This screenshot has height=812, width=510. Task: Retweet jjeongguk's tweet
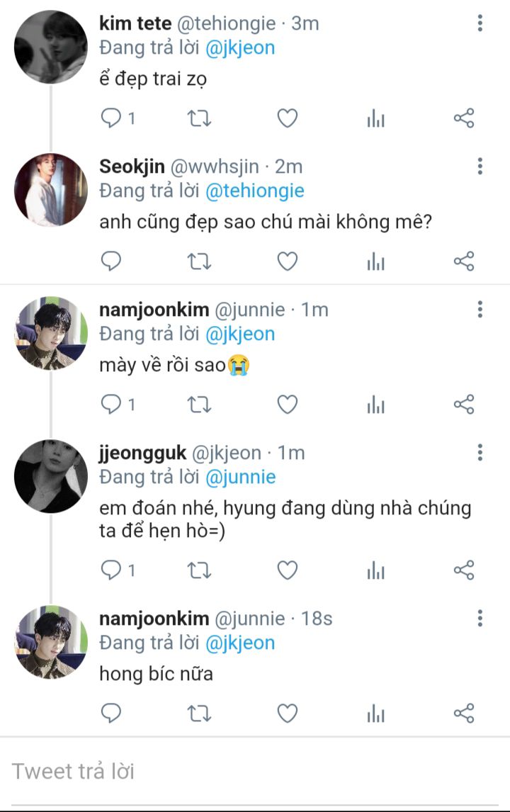[x=199, y=570]
